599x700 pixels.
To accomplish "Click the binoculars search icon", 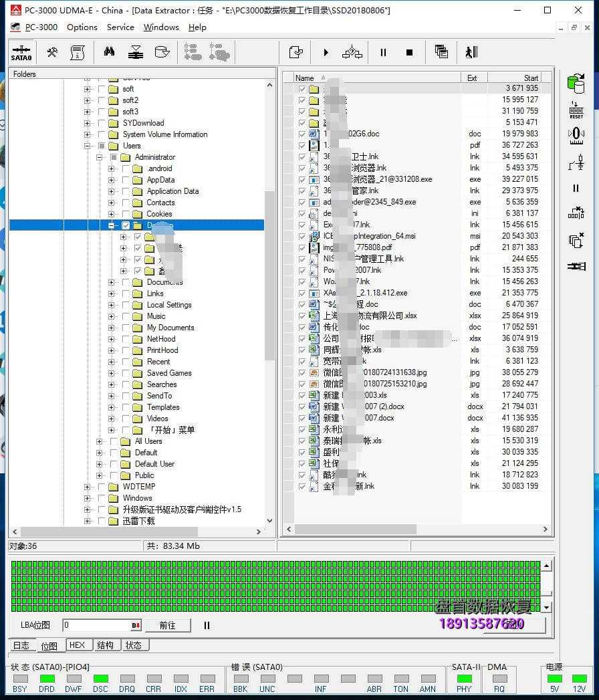I will pos(109,52).
